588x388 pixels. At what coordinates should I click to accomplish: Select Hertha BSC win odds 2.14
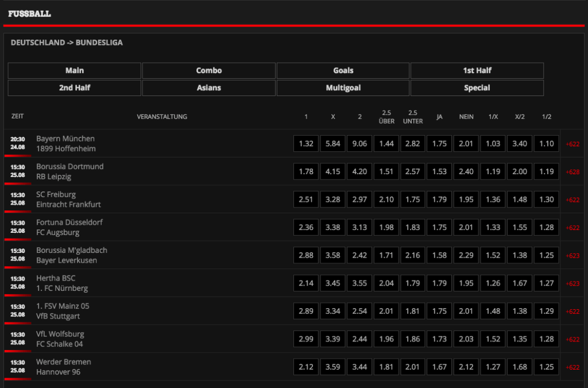click(x=306, y=283)
